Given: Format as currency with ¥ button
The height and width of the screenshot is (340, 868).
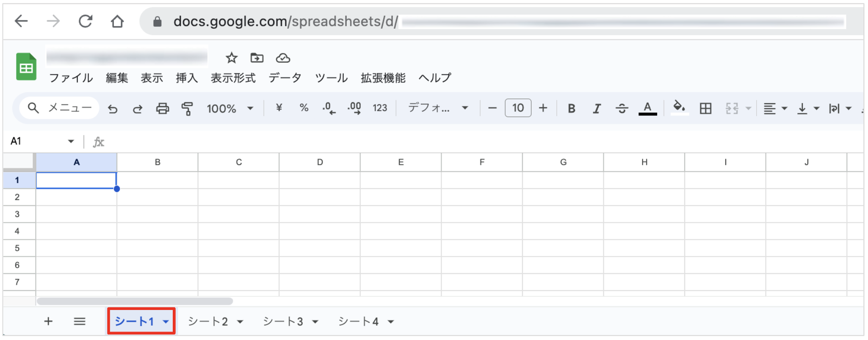Looking at the screenshot, I should click(x=279, y=108).
